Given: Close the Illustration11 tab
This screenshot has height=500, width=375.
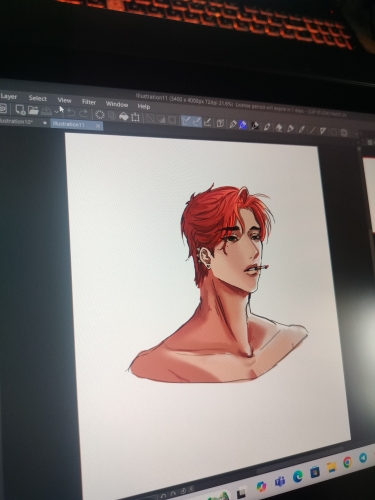Looking at the screenshot, I should pos(98,126).
